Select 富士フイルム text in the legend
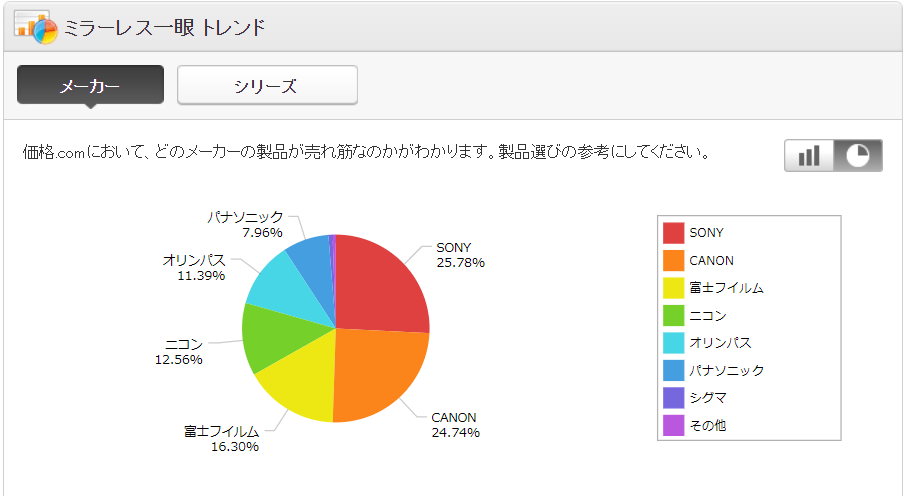This screenshot has height=496, width=904. [726, 288]
